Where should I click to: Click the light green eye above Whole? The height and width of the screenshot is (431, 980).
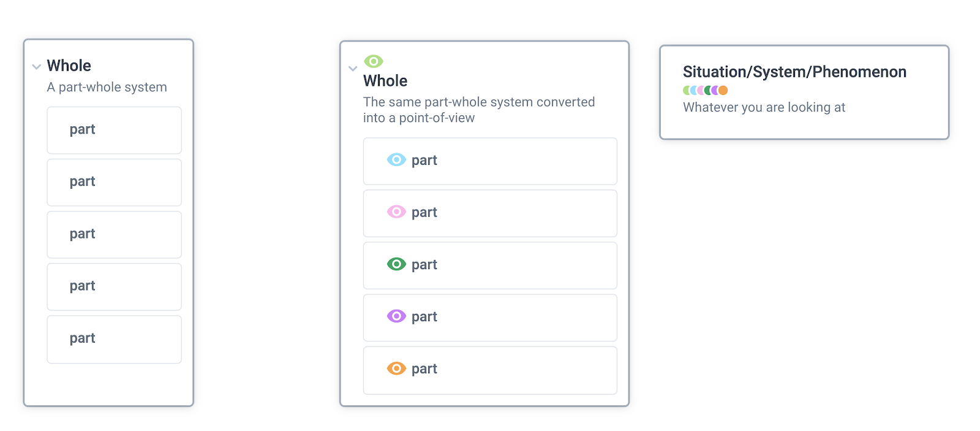coord(373,61)
